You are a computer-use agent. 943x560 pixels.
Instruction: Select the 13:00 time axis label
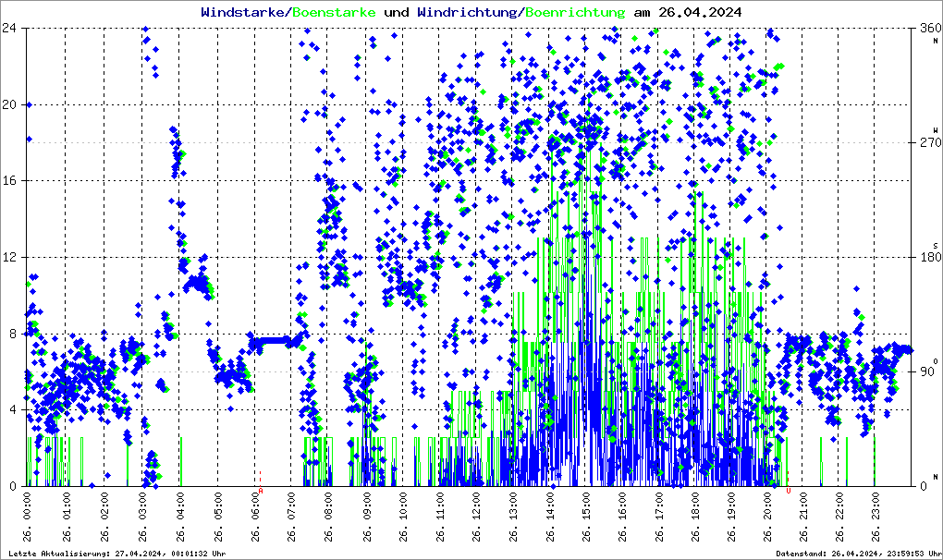512,517
